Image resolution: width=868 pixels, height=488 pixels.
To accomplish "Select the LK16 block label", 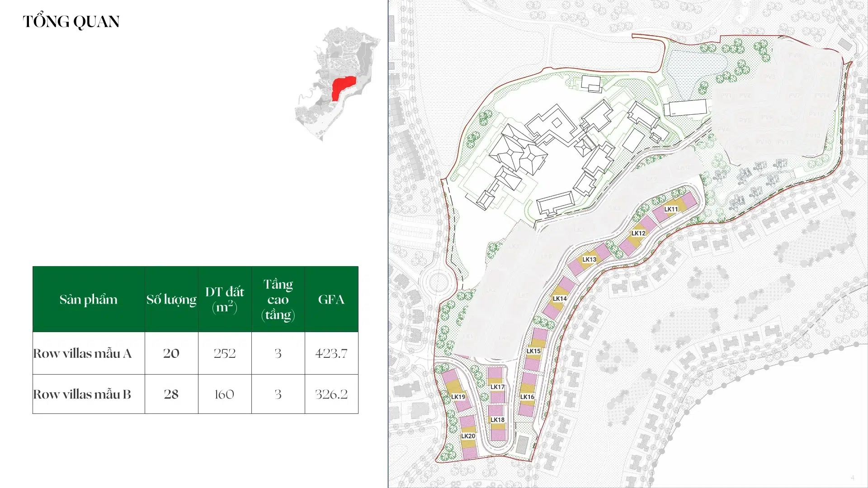I will [527, 397].
